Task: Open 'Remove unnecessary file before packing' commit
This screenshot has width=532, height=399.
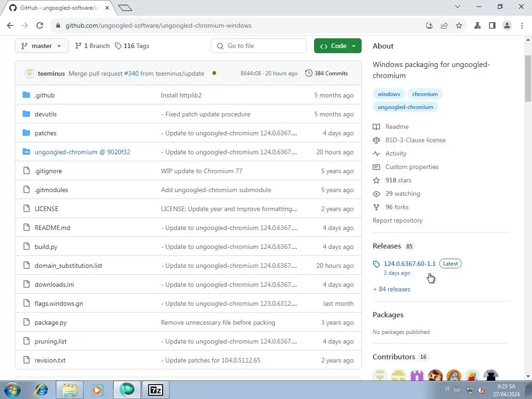Action: point(218,323)
